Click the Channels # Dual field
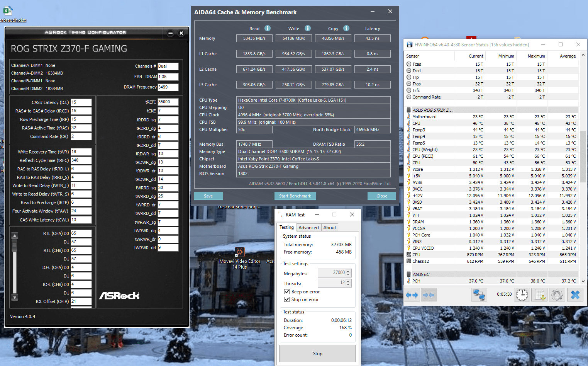 coord(168,66)
